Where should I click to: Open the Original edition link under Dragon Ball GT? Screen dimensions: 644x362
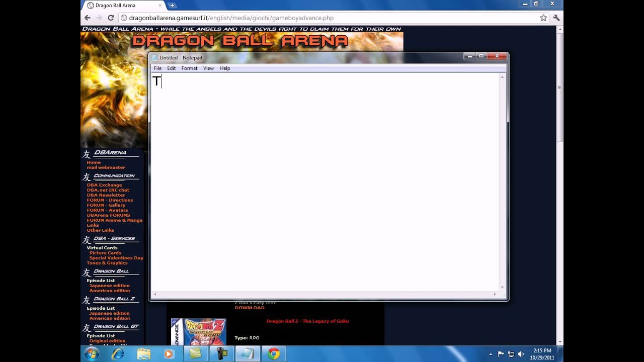107,341
